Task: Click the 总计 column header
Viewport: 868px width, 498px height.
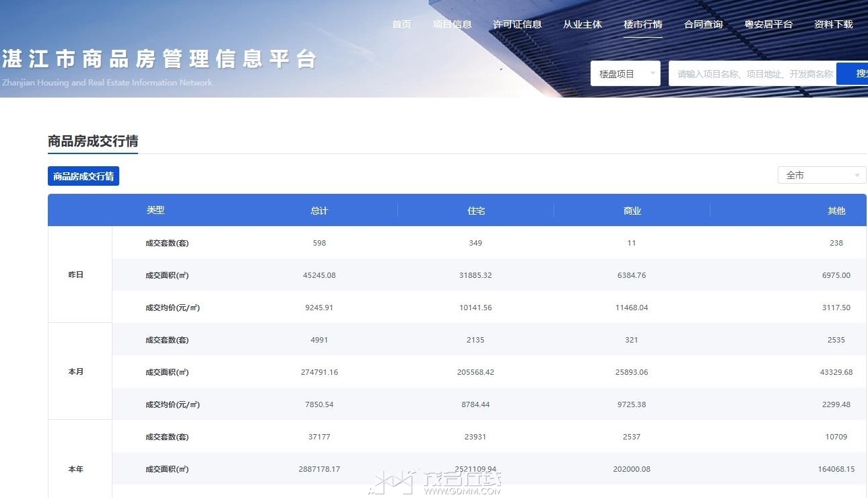Action: pos(319,211)
